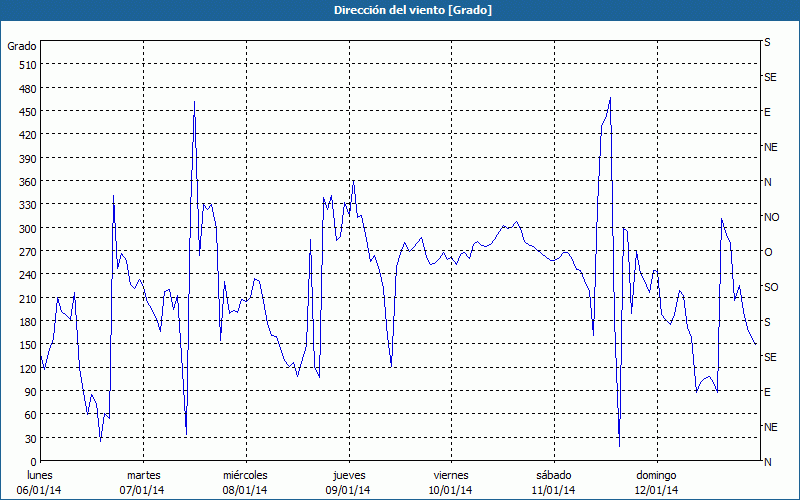Select the 420 y-axis value

point(28,135)
